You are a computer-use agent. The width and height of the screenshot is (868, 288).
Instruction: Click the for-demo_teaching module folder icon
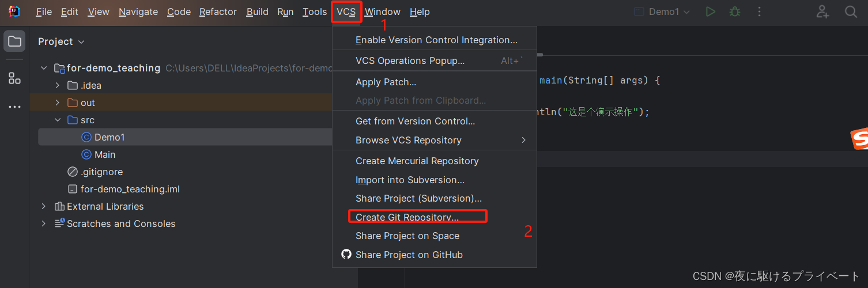click(59, 68)
